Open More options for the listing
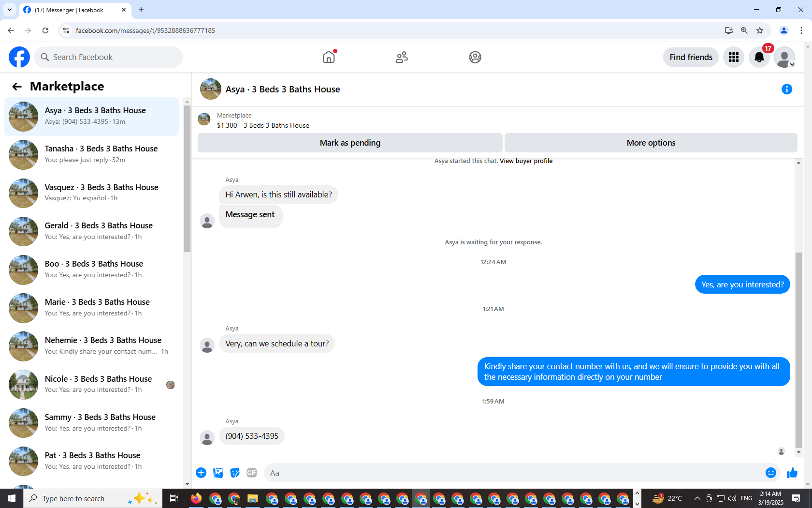Screen dimensions: 812x508 (x=651, y=143)
